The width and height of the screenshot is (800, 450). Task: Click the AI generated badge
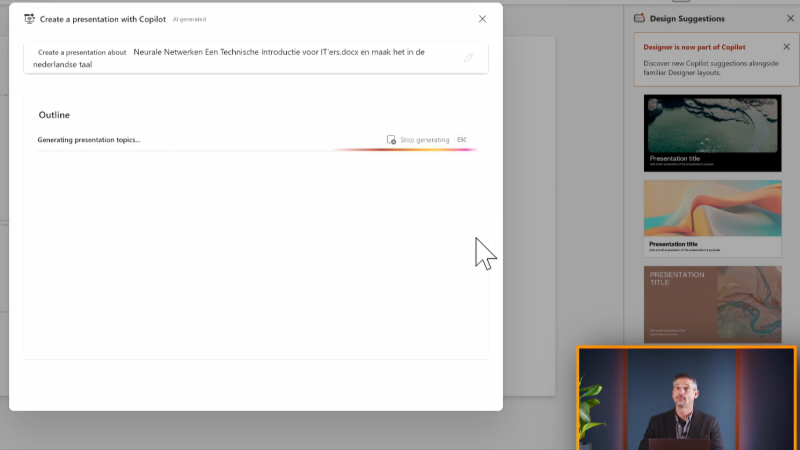[x=189, y=19]
